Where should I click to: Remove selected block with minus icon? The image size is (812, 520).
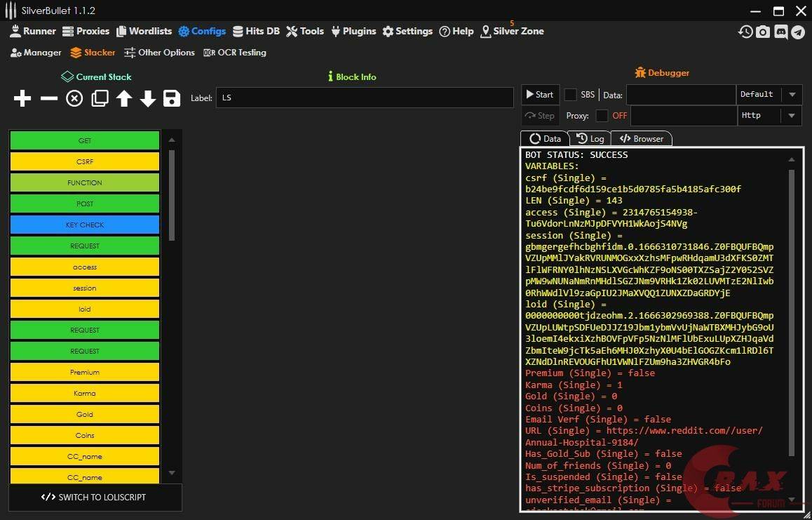[49, 98]
